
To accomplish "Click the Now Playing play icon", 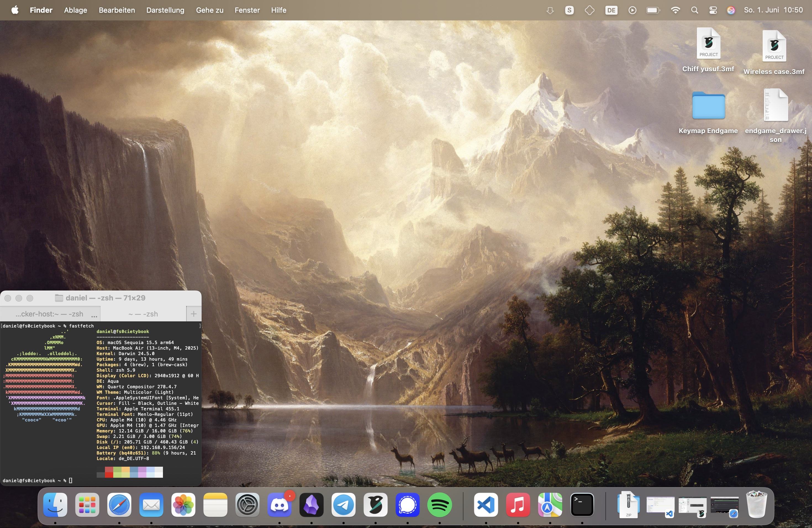I will (632, 10).
